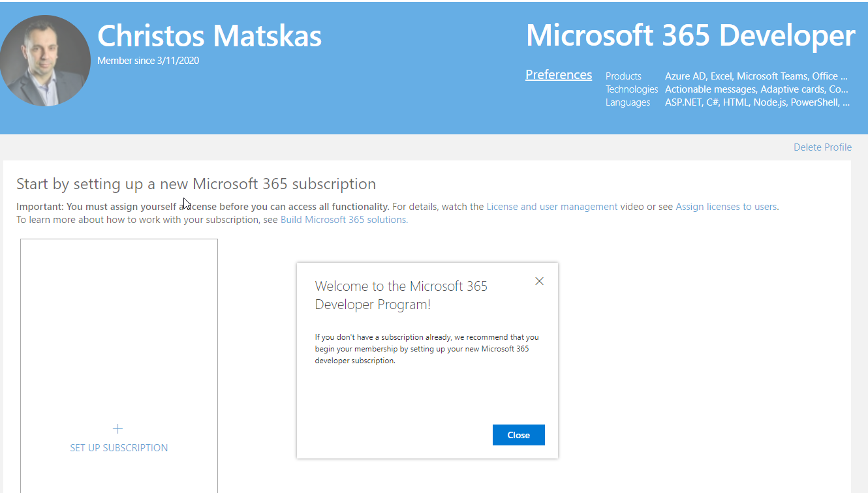Image resolution: width=868 pixels, height=493 pixels.
Task: Click the dialog body text about subscription setup
Action: click(x=427, y=349)
